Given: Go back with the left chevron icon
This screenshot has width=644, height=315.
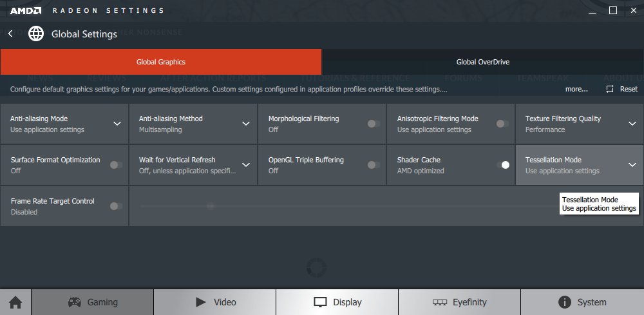Looking at the screenshot, I should 10,33.
